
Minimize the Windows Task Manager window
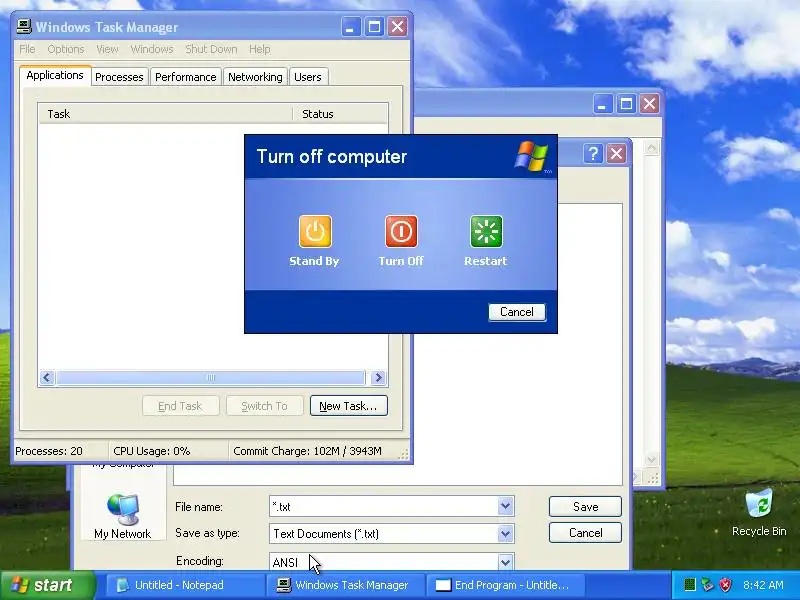point(351,27)
